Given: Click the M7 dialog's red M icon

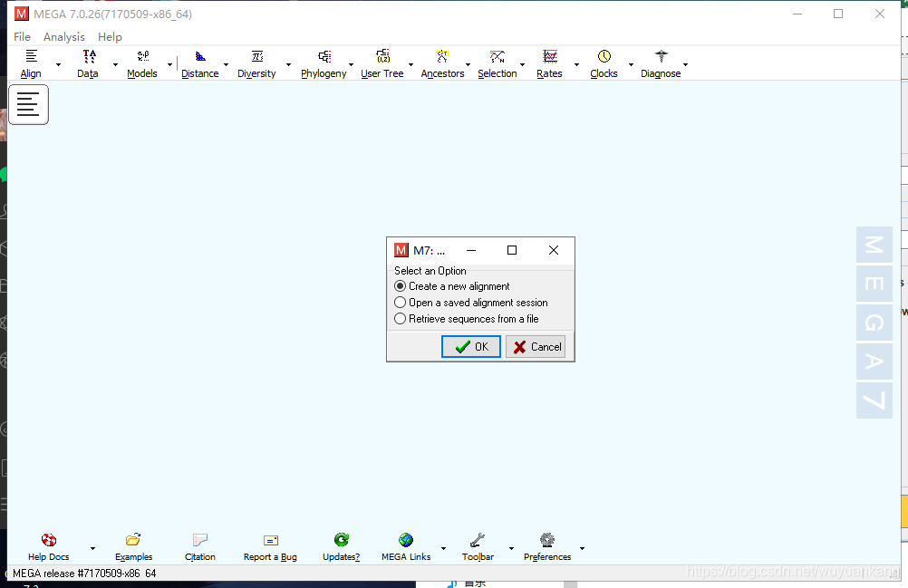Looking at the screenshot, I should pyautogui.click(x=401, y=250).
